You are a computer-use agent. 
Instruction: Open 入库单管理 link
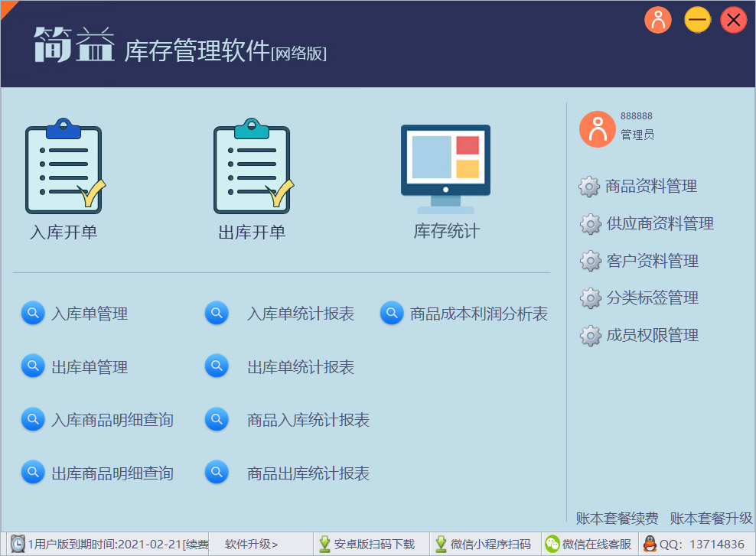(90, 314)
